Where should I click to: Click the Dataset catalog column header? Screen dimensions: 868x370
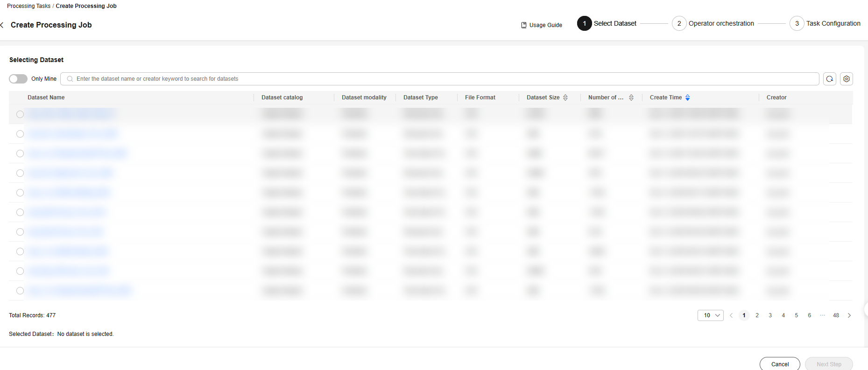[x=282, y=98]
